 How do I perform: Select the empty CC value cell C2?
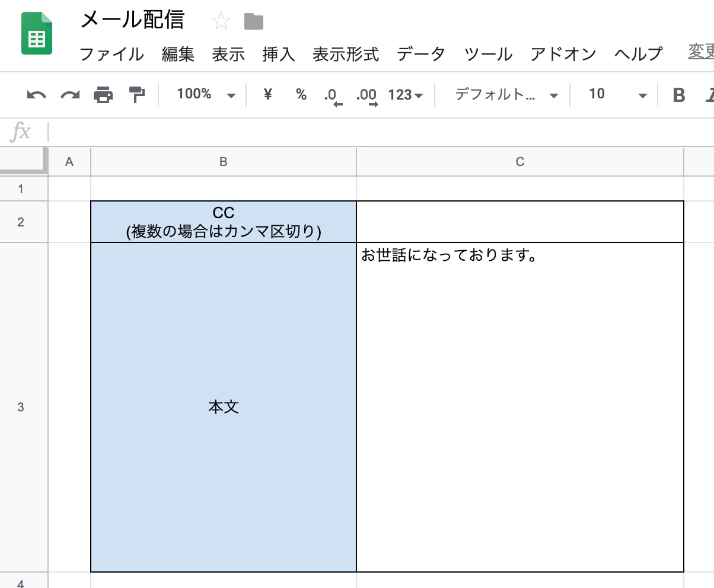pyautogui.click(x=520, y=222)
